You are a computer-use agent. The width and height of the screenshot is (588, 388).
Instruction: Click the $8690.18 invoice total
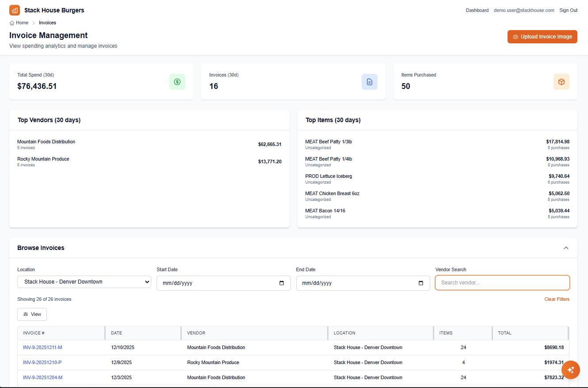pos(554,348)
